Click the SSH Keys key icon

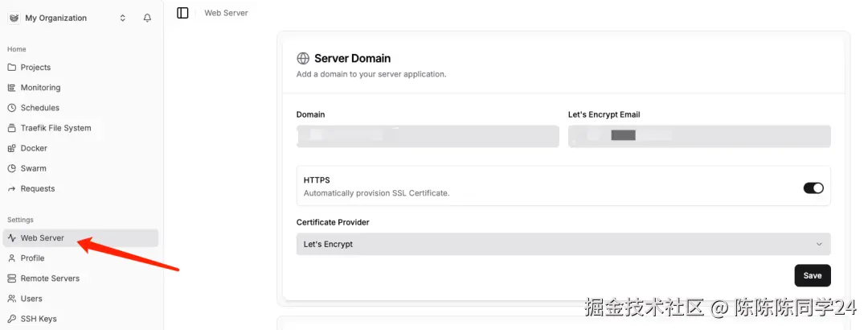12,319
